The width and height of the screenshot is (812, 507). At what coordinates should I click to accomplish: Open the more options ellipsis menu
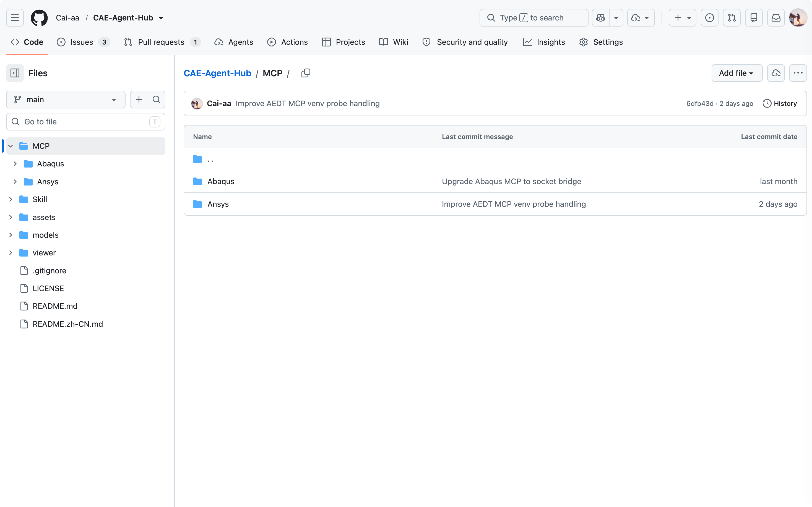798,73
